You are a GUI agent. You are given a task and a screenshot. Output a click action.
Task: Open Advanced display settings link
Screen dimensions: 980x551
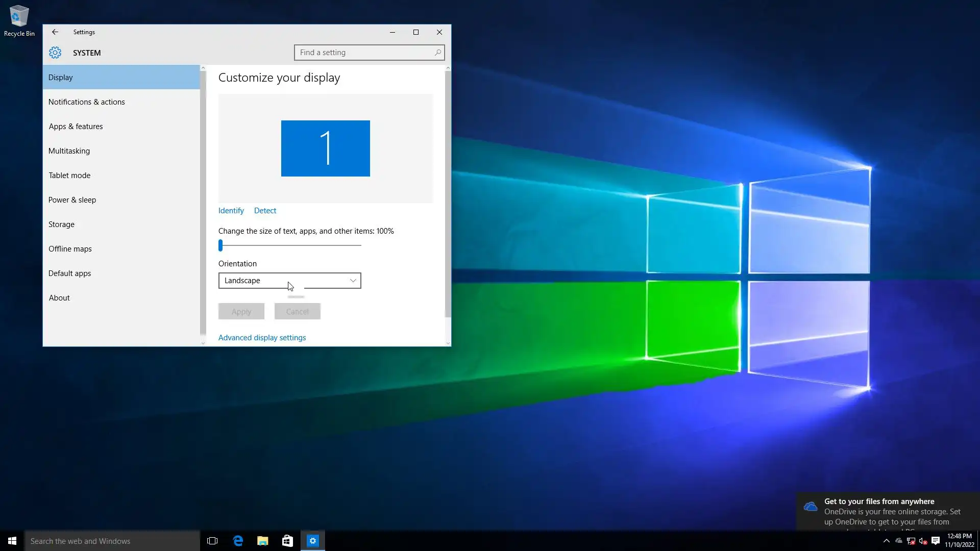pyautogui.click(x=262, y=338)
